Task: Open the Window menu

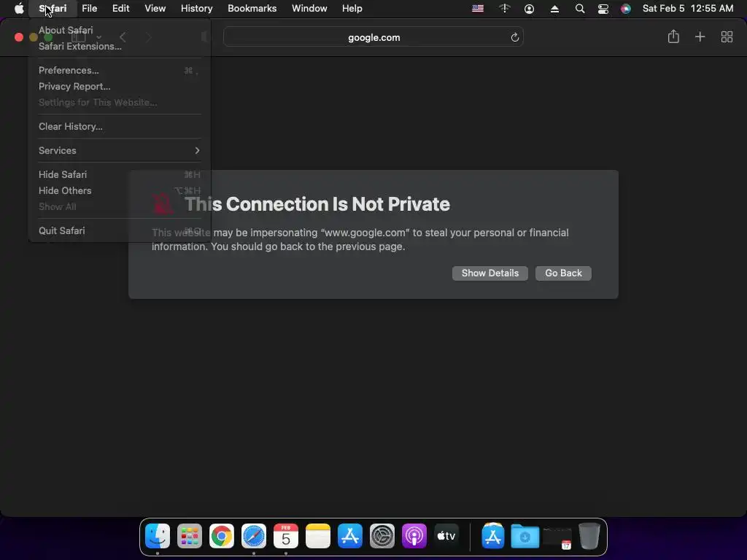Action: pos(309,9)
